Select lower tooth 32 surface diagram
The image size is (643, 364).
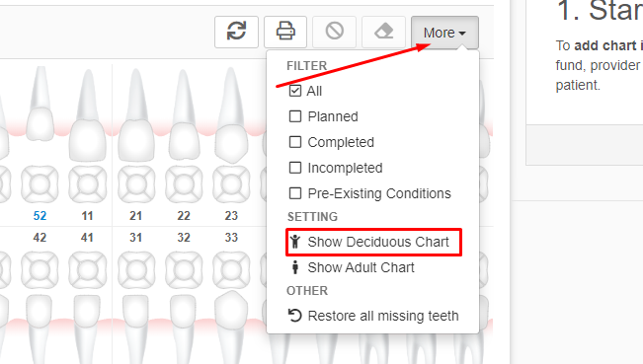[184, 270]
